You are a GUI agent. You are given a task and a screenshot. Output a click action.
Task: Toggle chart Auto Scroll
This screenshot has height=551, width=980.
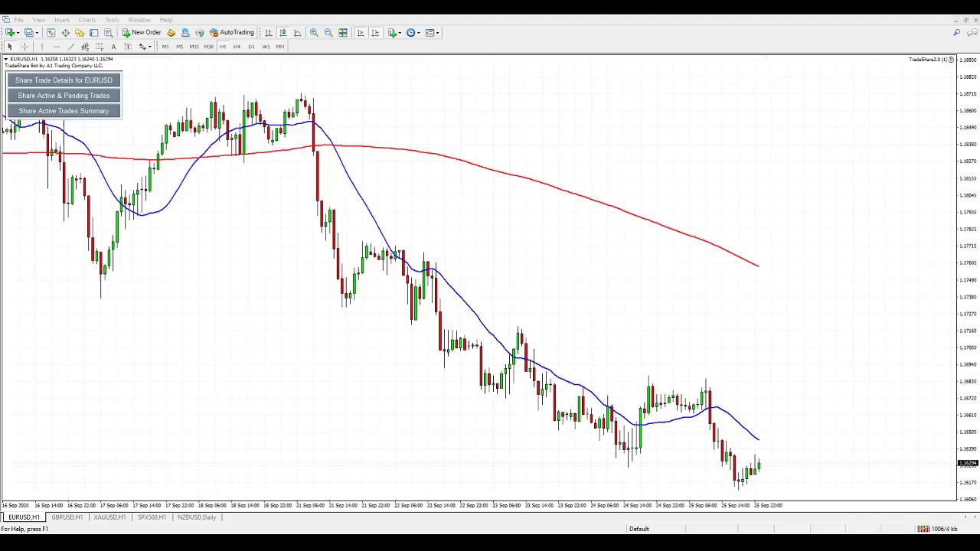pyautogui.click(x=361, y=32)
